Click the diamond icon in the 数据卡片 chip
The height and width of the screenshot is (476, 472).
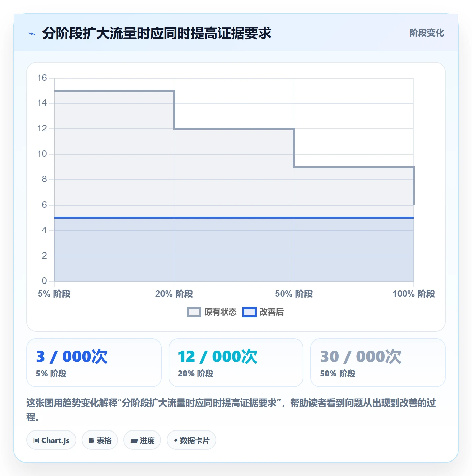pyautogui.click(x=176, y=440)
